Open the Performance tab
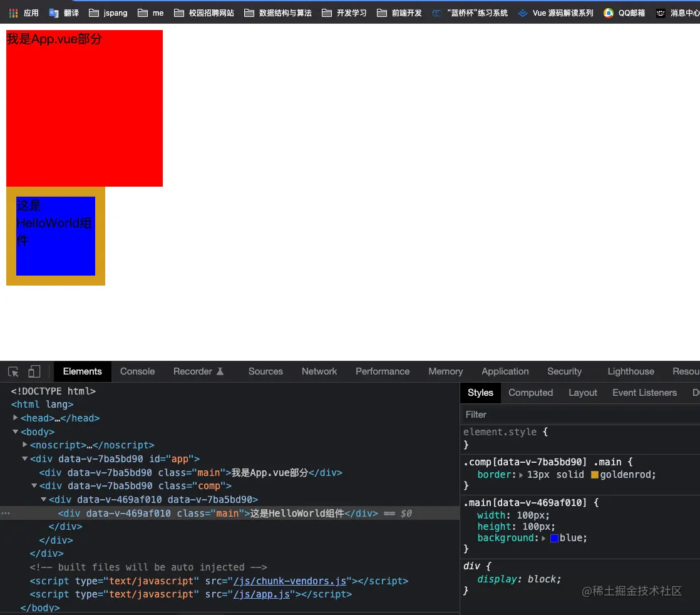The image size is (700, 615). (x=383, y=371)
